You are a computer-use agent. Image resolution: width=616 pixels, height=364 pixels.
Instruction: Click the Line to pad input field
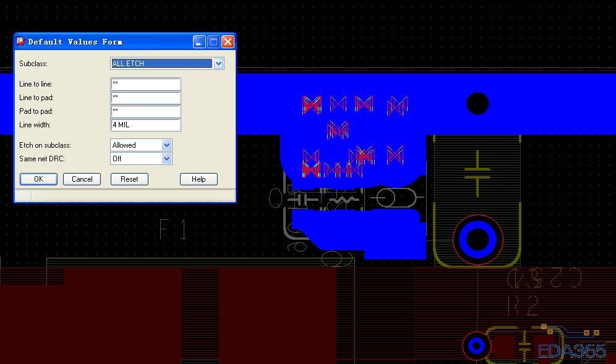[x=145, y=98]
